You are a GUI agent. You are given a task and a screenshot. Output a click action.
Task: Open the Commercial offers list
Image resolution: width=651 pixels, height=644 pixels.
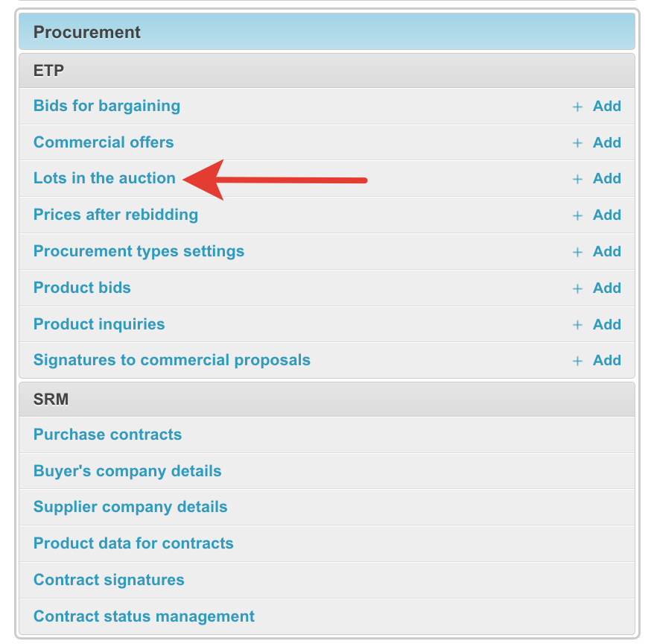tap(104, 142)
